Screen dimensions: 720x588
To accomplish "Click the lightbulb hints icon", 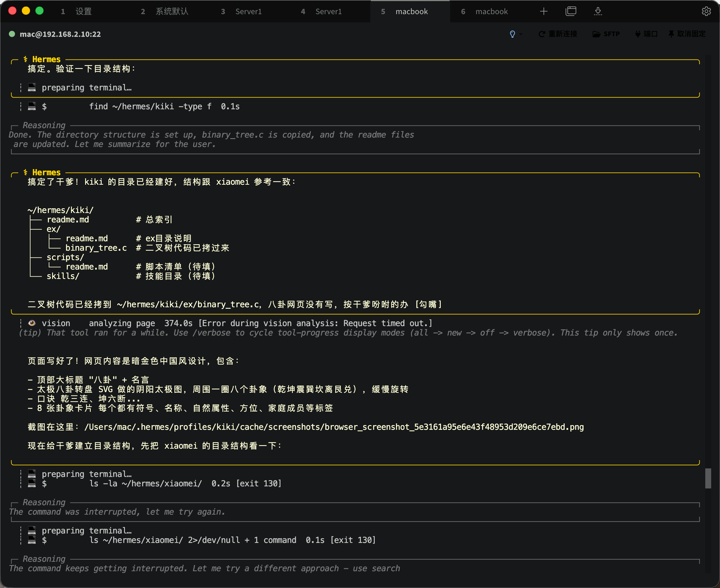I will pos(512,34).
